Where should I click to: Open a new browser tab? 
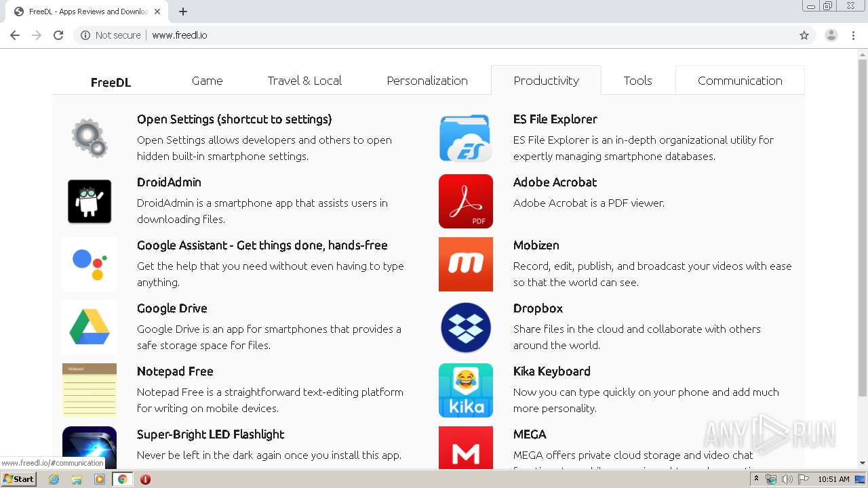(x=183, y=12)
